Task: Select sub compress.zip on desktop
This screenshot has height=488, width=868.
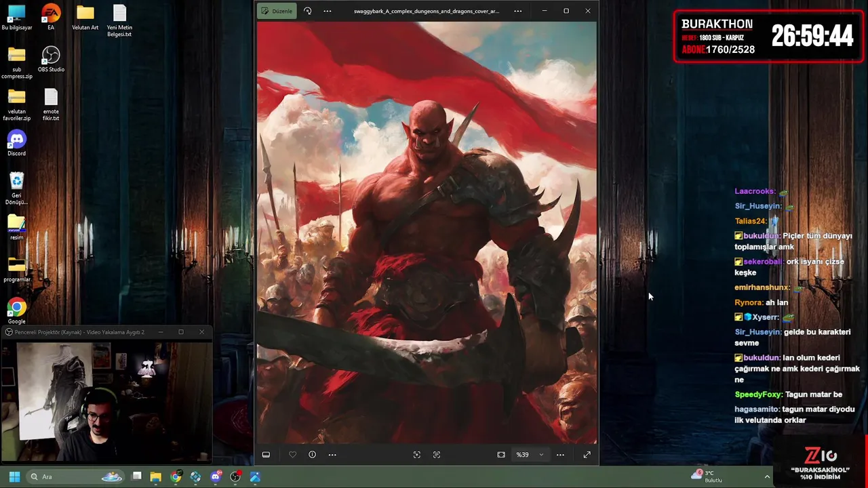Action: point(16,63)
